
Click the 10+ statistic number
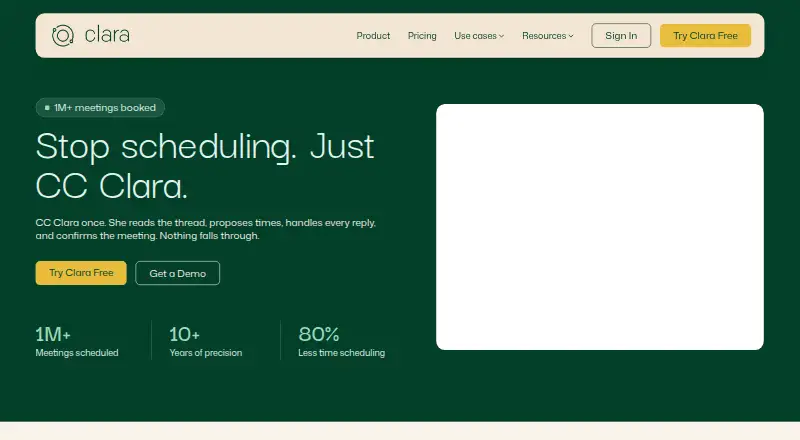tap(185, 334)
